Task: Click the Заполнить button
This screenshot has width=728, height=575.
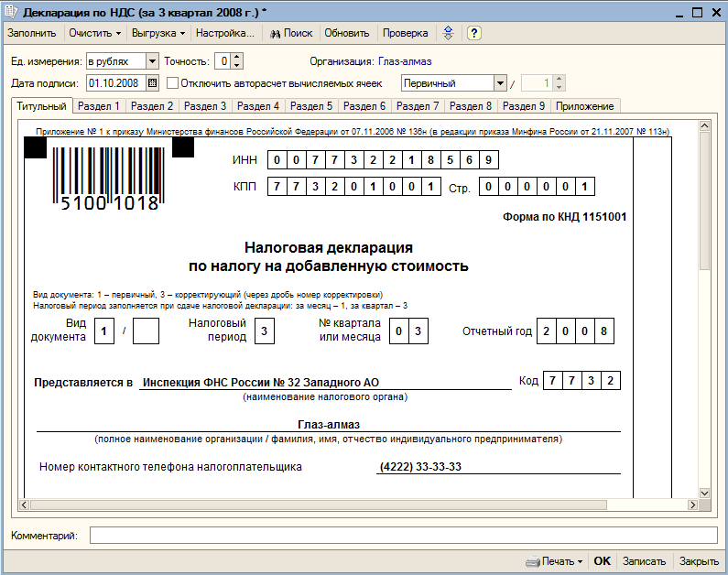Action: pyautogui.click(x=31, y=33)
